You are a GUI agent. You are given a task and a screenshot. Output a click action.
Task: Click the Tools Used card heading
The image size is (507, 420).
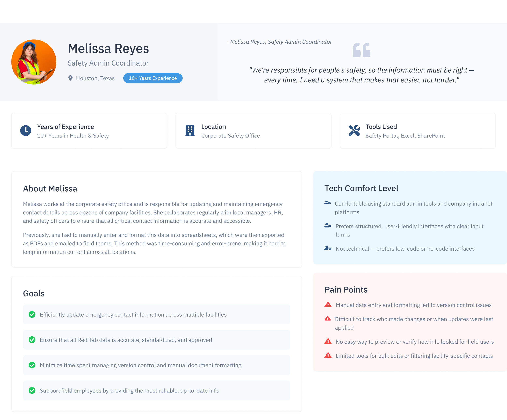click(381, 127)
